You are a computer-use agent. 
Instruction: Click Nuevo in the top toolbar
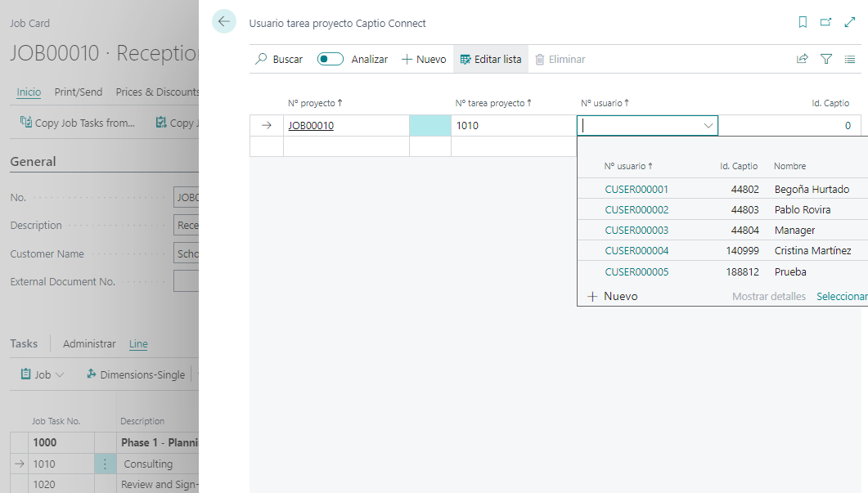point(424,60)
